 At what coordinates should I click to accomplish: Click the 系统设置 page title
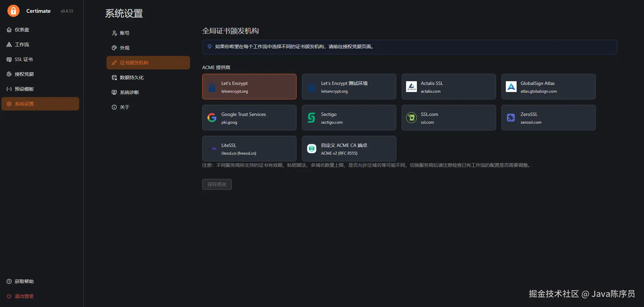tap(124, 13)
